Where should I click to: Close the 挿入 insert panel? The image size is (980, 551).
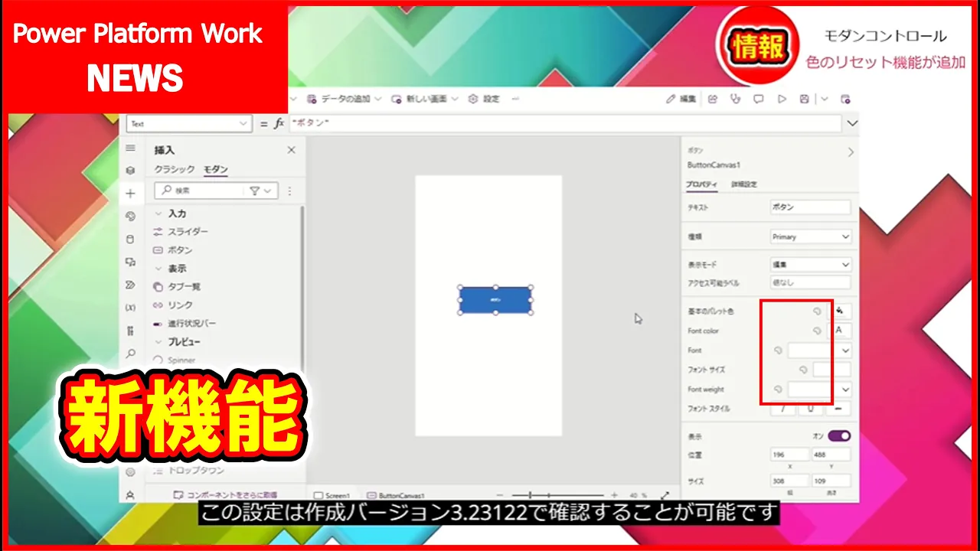tap(291, 150)
